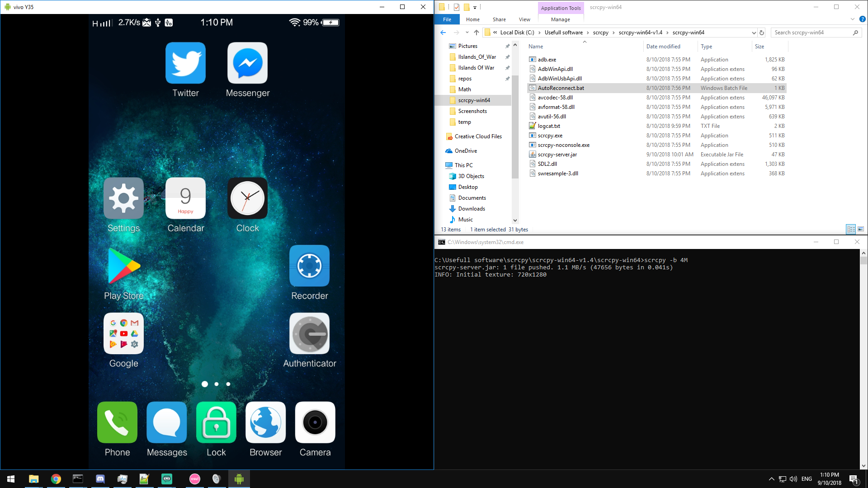868x488 pixels.
Task: Switch to large icons view in Explorer
Action: (x=861, y=229)
